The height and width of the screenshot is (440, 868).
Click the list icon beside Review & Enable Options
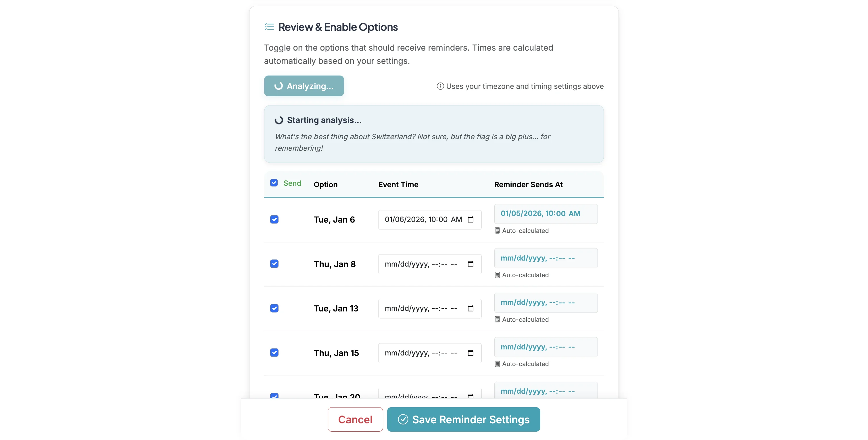pyautogui.click(x=269, y=27)
